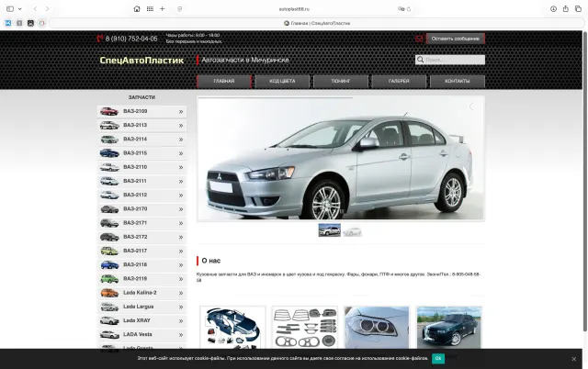The height and width of the screenshot is (369, 588).
Task: Expand the ВАЗ-2113 row chevron
Action: pos(181,126)
